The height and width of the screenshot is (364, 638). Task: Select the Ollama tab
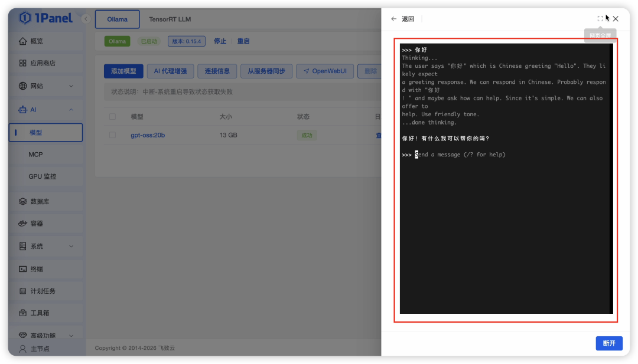pyautogui.click(x=117, y=19)
